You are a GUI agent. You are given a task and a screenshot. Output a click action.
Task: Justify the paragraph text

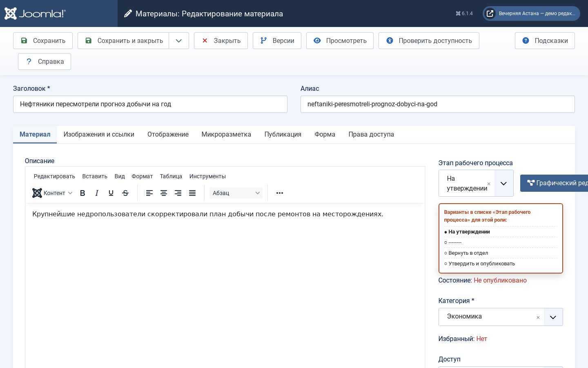tap(192, 193)
